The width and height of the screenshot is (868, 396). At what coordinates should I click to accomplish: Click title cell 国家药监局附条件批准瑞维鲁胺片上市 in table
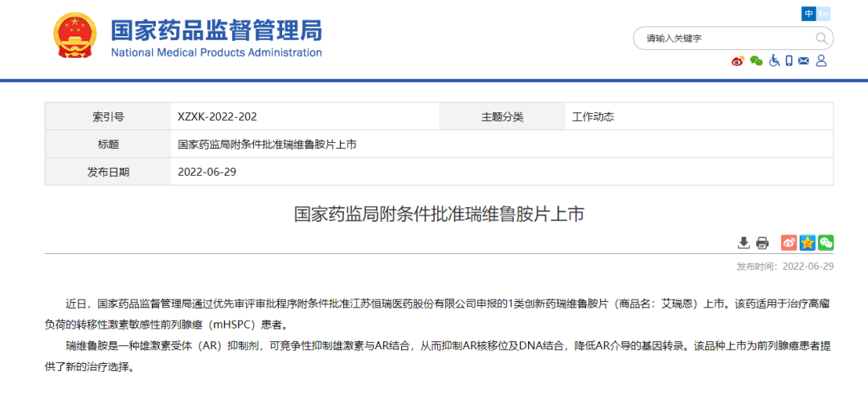[x=267, y=145]
